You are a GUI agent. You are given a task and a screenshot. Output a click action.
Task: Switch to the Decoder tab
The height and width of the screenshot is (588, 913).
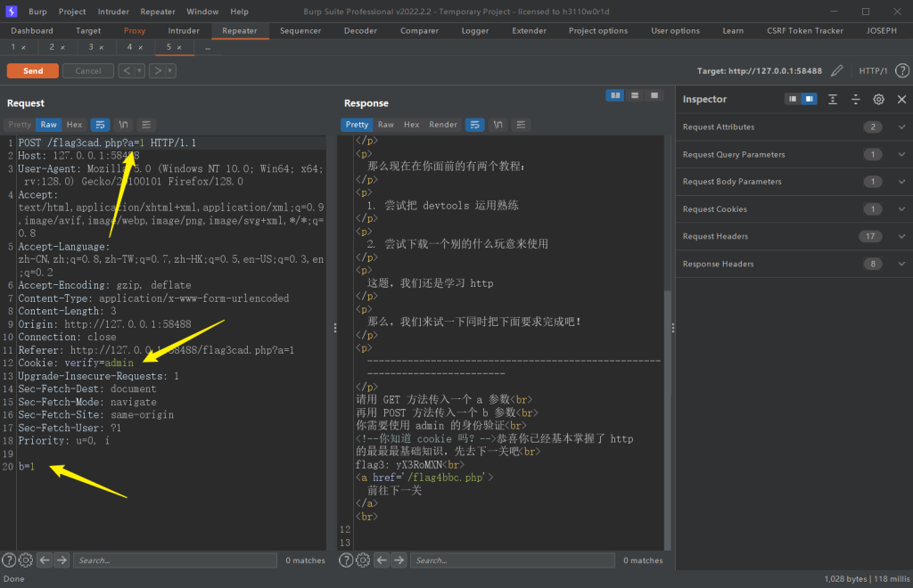coord(360,31)
